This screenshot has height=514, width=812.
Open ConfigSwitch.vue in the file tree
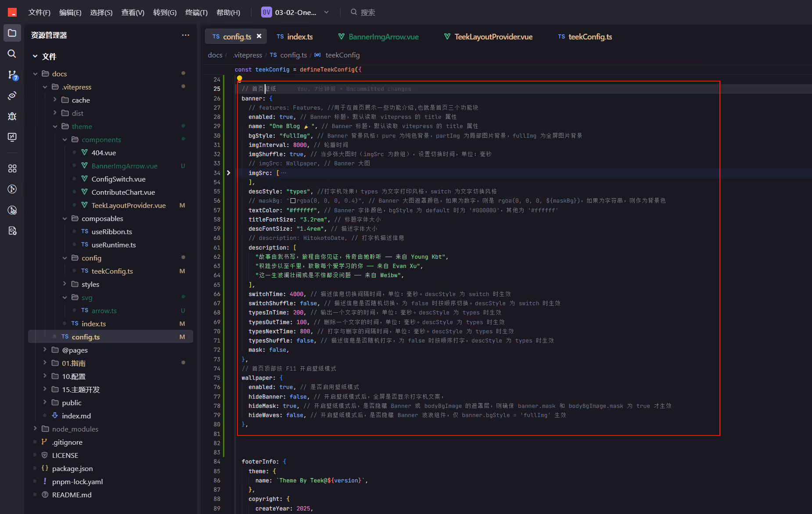pos(119,179)
